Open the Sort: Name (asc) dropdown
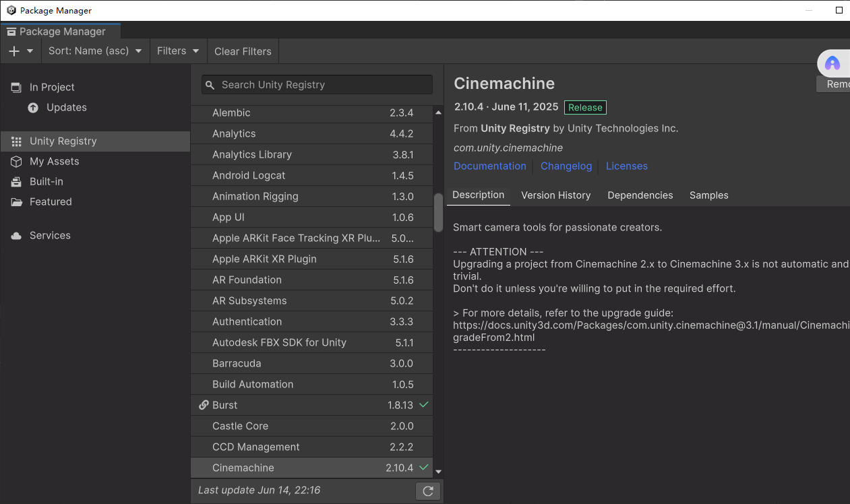 pyautogui.click(x=95, y=51)
